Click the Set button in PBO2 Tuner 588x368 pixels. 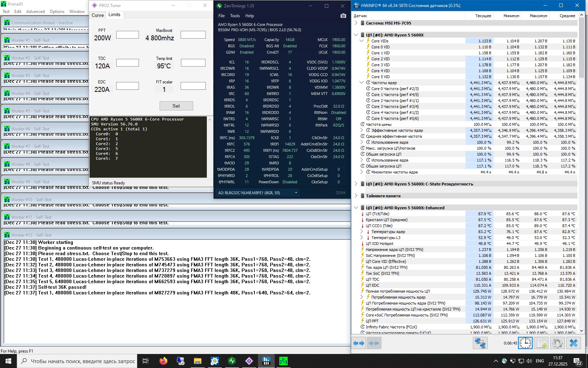(176, 106)
